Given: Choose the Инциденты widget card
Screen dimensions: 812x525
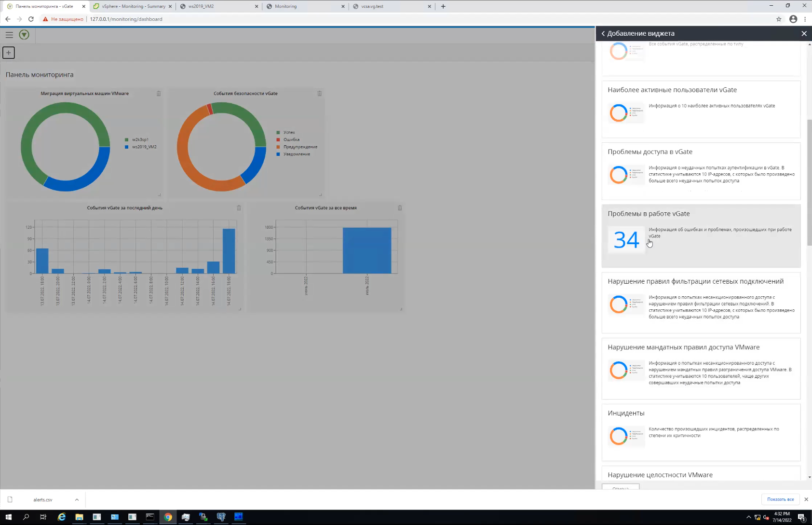Looking at the screenshot, I should click(701, 432).
